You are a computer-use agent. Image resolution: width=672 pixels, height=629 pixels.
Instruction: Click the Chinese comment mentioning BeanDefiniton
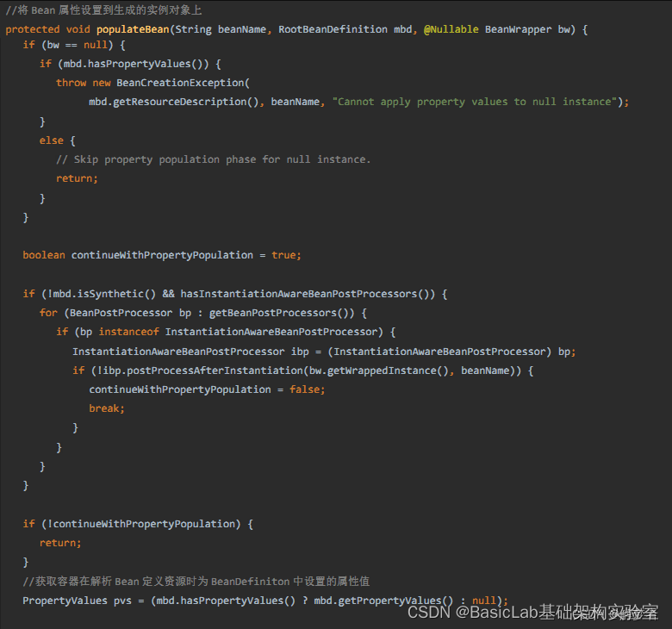tap(196, 582)
